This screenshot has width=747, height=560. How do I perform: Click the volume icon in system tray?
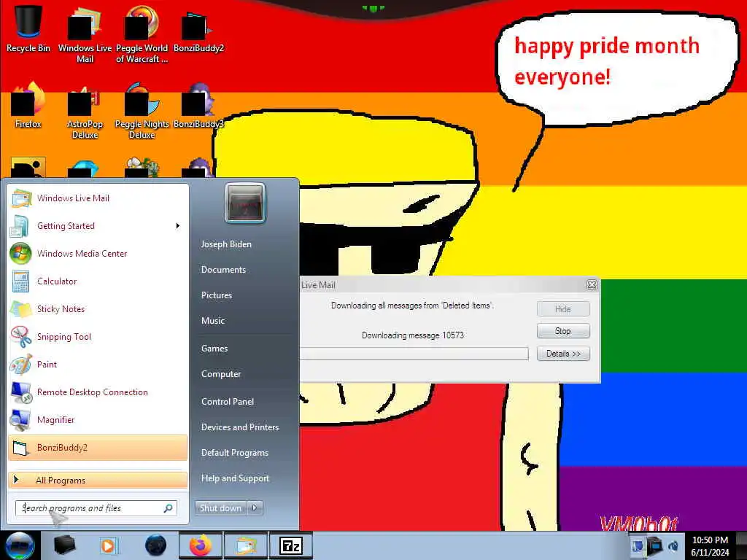[673, 545]
